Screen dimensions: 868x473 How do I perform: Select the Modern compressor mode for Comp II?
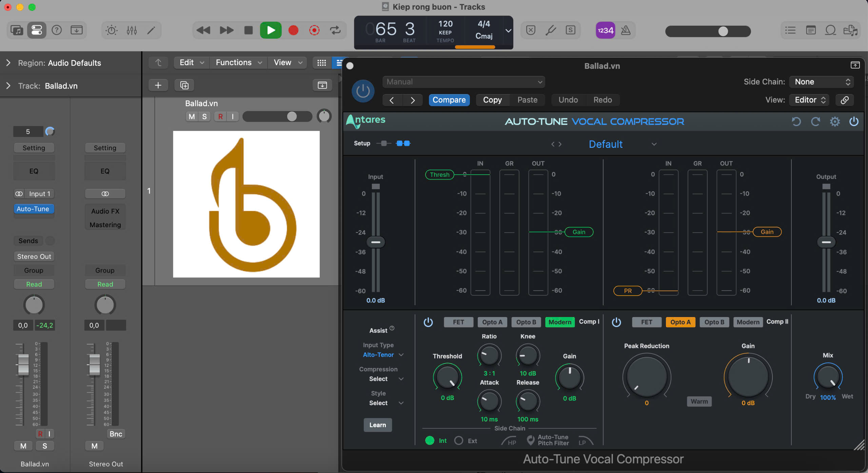(x=748, y=321)
